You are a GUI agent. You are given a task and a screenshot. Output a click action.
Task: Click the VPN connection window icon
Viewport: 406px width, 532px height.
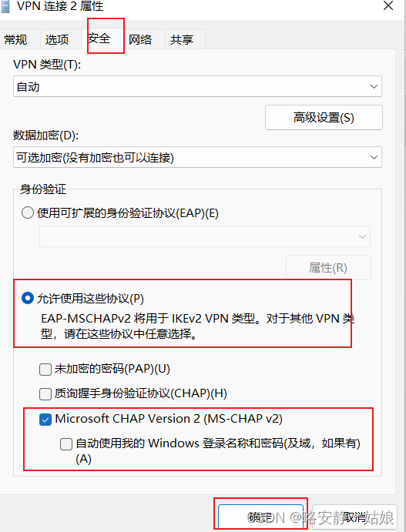coord(5,6)
